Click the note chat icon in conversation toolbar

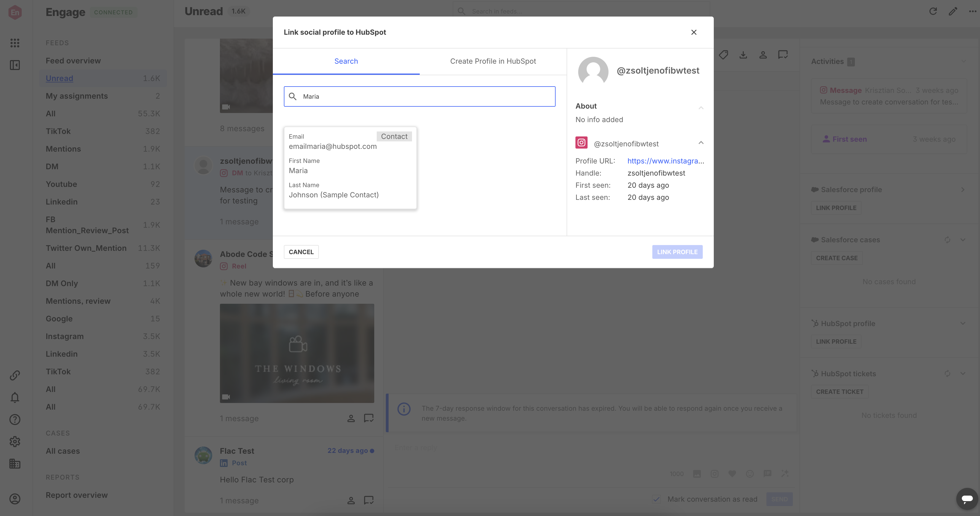(x=783, y=55)
